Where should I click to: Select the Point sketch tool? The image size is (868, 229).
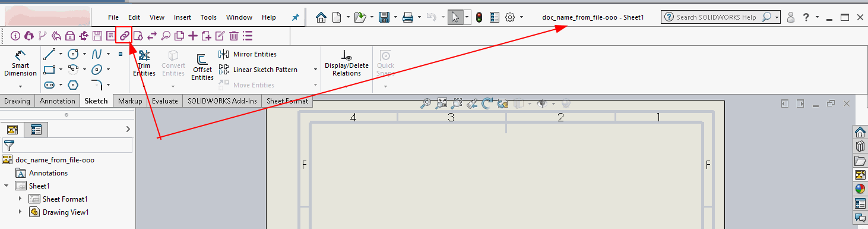point(121,54)
